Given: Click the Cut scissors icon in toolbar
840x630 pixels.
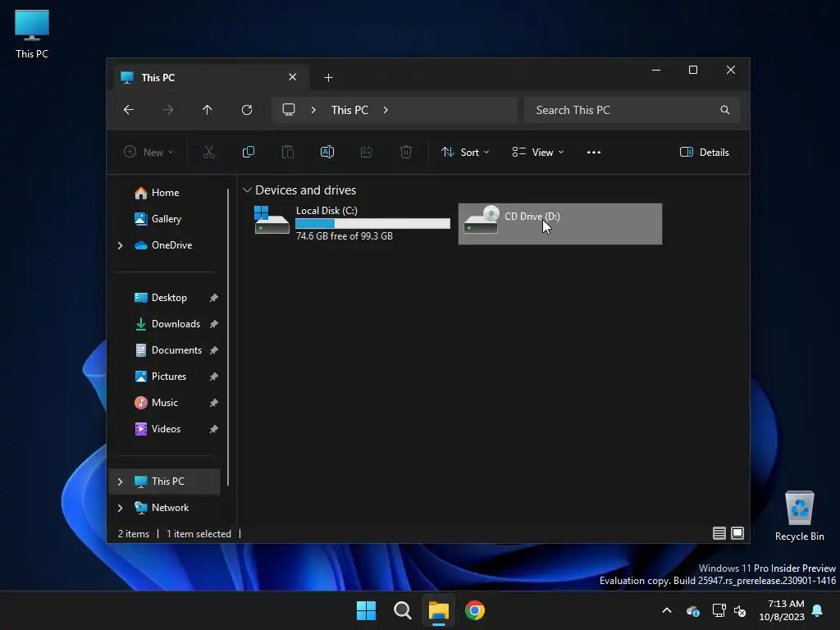Looking at the screenshot, I should pos(209,152).
